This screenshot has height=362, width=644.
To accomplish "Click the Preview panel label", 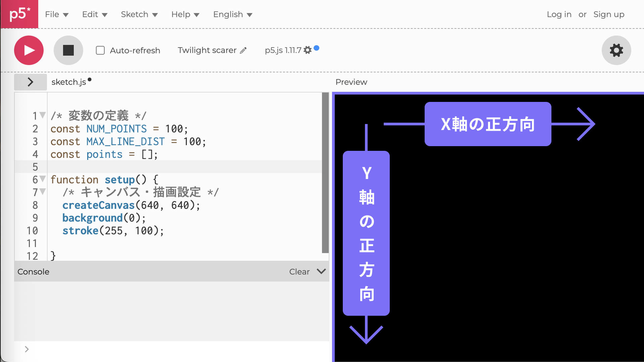I will [x=351, y=82].
